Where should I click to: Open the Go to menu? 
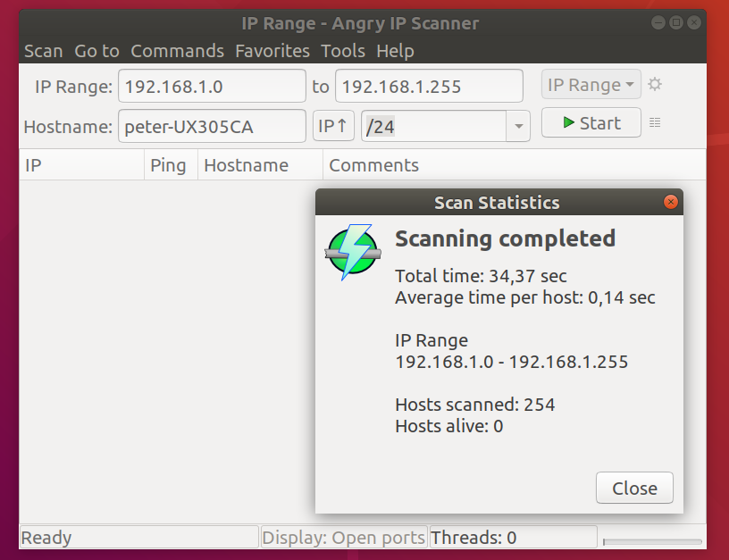(x=96, y=51)
